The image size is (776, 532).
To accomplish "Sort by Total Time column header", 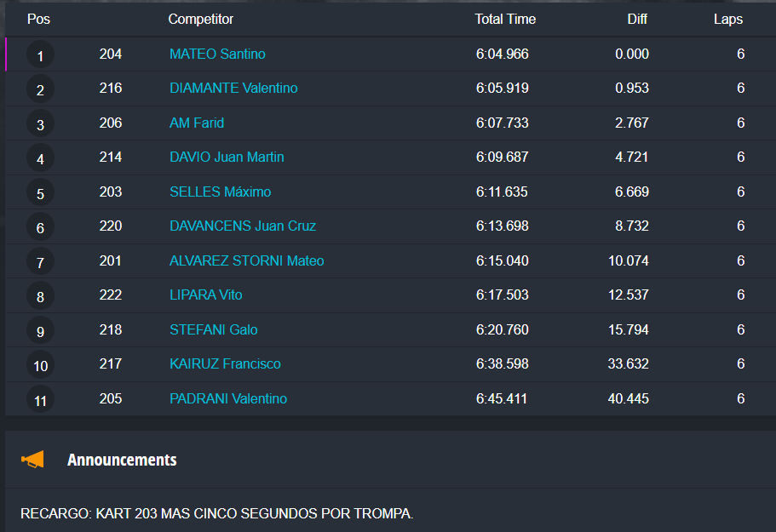I will [505, 20].
